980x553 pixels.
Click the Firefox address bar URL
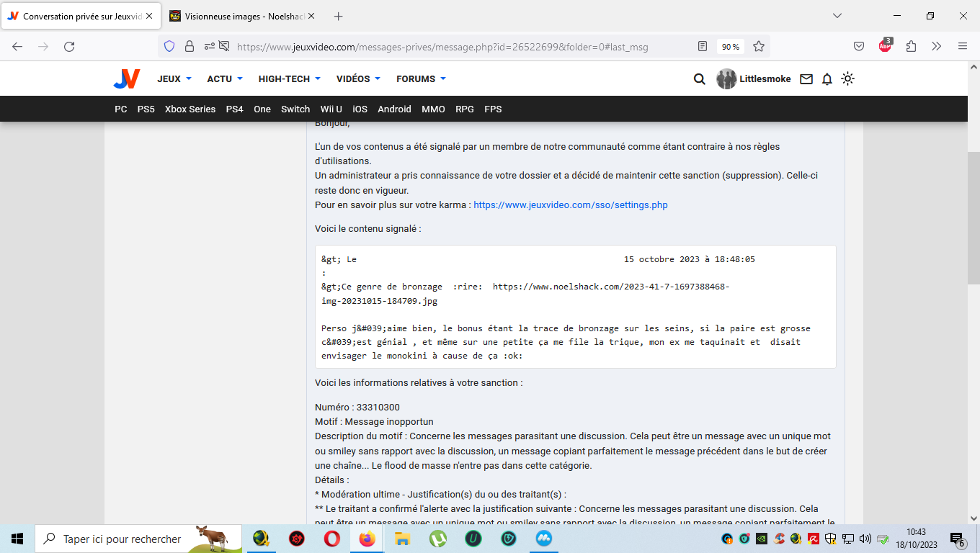pos(442,47)
